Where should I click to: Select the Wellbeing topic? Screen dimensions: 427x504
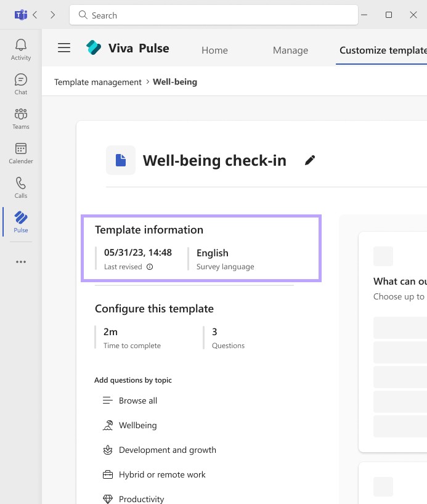[130, 425]
